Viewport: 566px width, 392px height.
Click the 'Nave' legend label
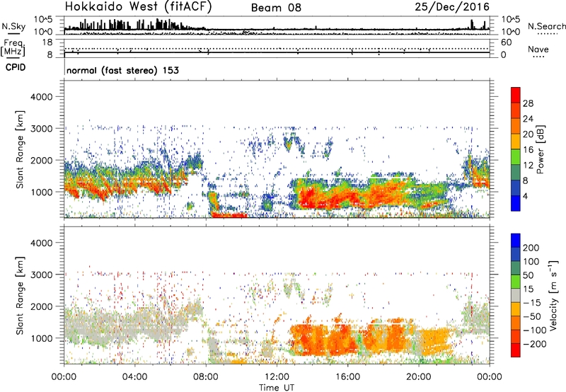(x=538, y=49)
